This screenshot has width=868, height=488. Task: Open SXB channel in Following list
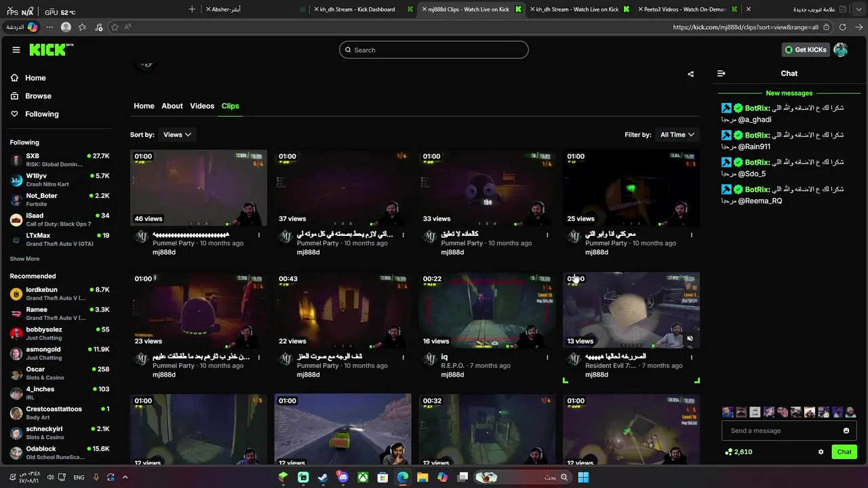pos(60,160)
